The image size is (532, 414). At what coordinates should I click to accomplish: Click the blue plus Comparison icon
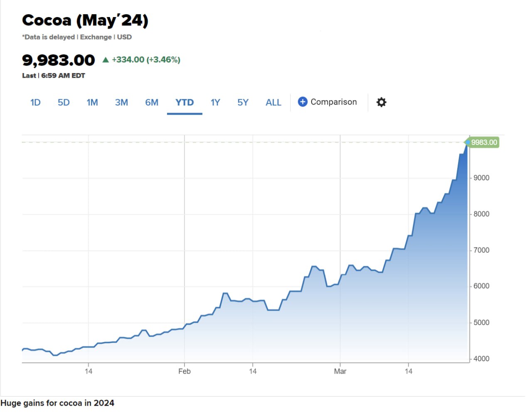click(x=303, y=102)
